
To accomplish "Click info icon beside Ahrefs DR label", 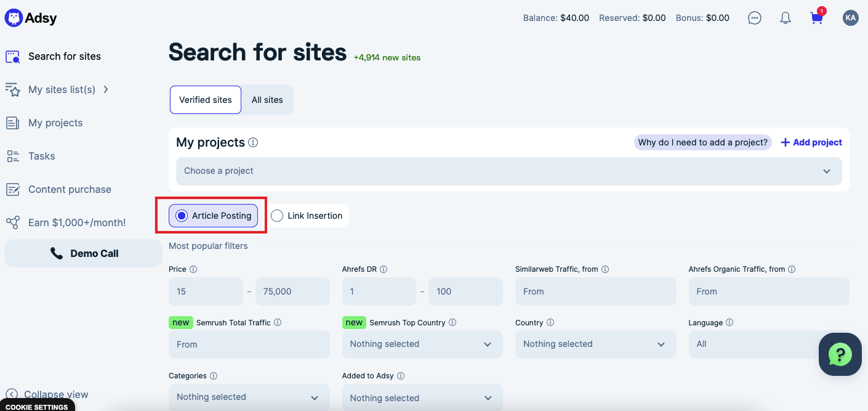I will [x=384, y=269].
